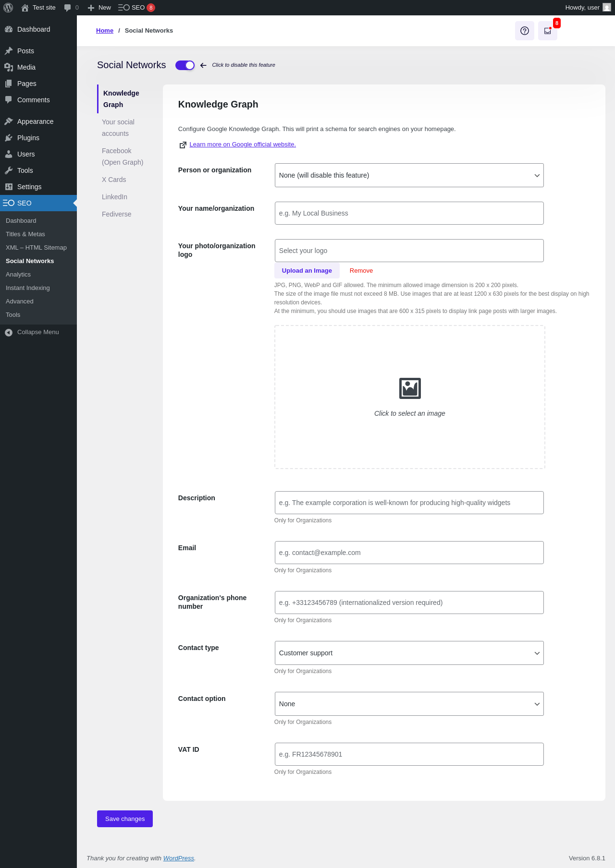
Task: Click the Upload an Image button
Action: point(307,271)
